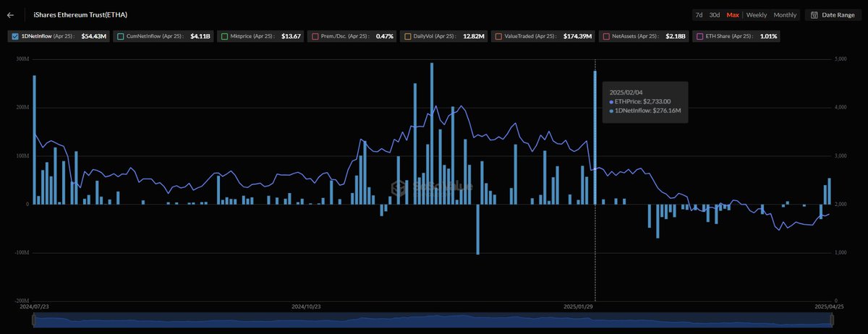The height and width of the screenshot is (334, 868).
Task: Click tooltip line 1DNetInflow: $276.16M
Action: point(646,111)
